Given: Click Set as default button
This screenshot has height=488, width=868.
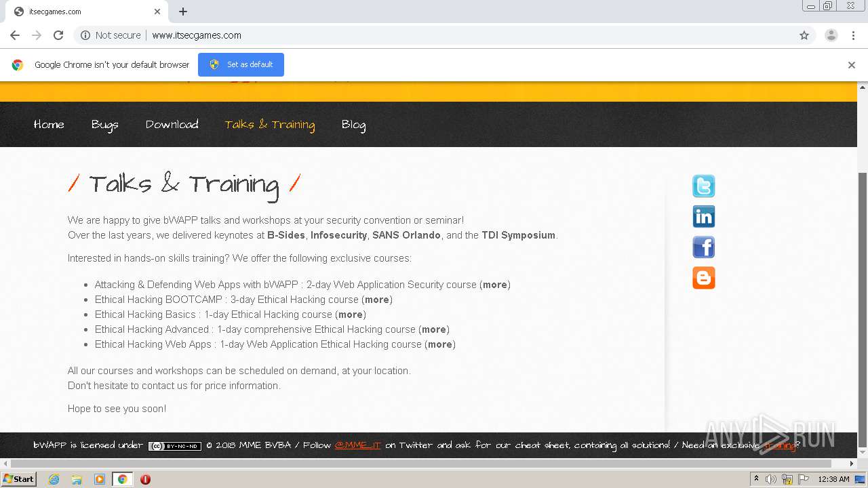Looking at the screenshot, I should click(x=241, y=65).
